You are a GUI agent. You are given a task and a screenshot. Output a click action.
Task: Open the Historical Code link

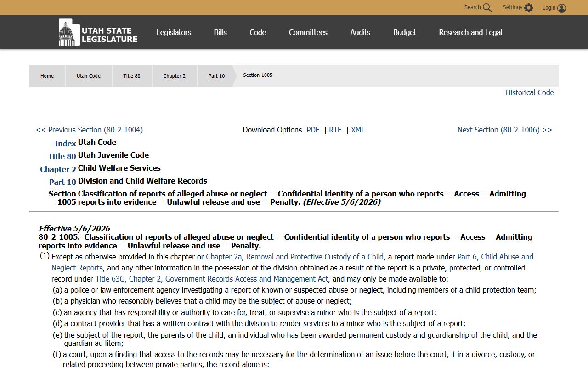click(530, 92)
